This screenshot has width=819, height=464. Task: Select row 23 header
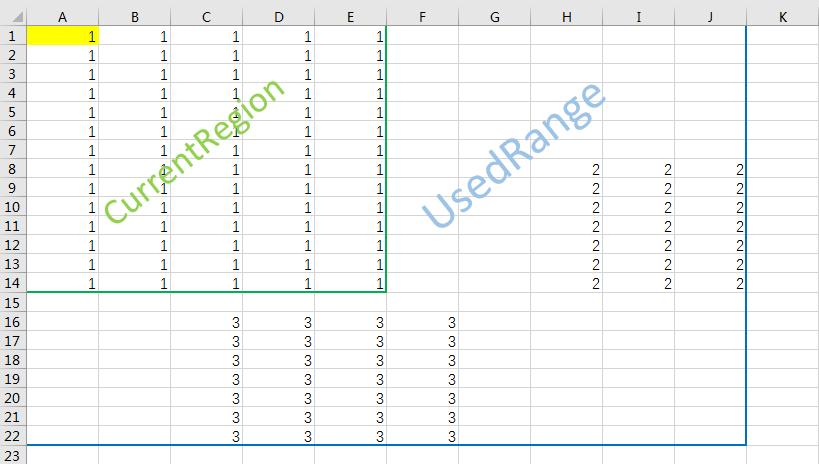(13, 455)
